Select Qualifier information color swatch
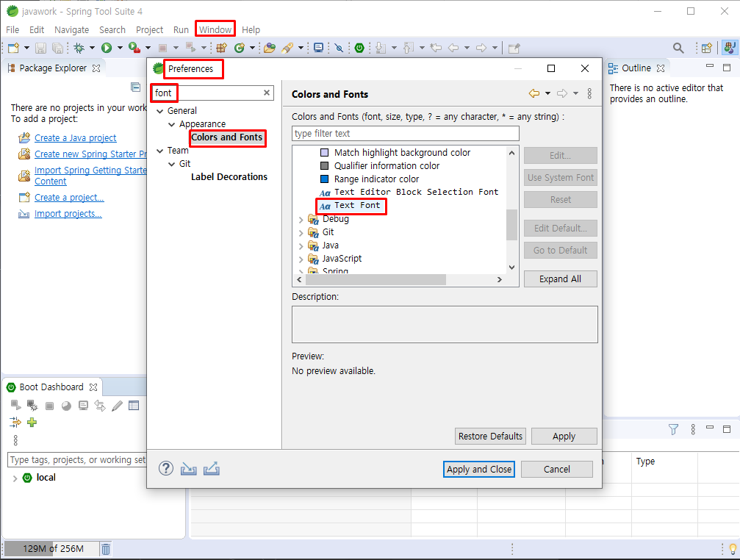The width and height of the screenshot is (740, 560). click(x=325, y=165)
